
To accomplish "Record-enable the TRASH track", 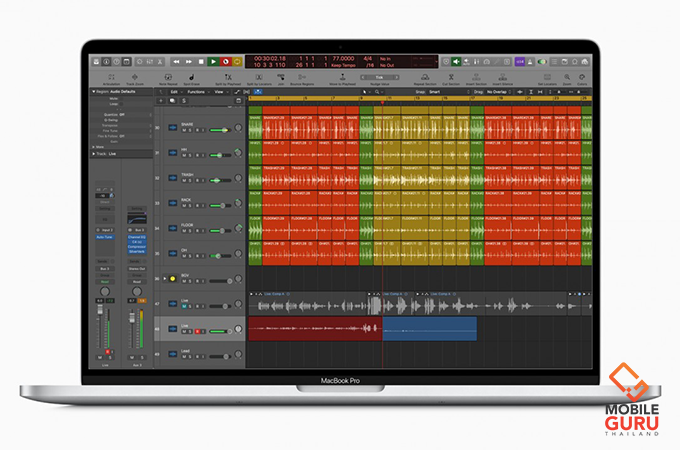I will (197, 180).
